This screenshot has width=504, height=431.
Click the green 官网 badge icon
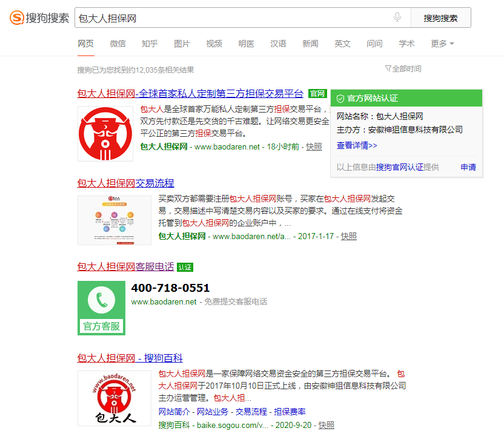(x=317, y=94)
